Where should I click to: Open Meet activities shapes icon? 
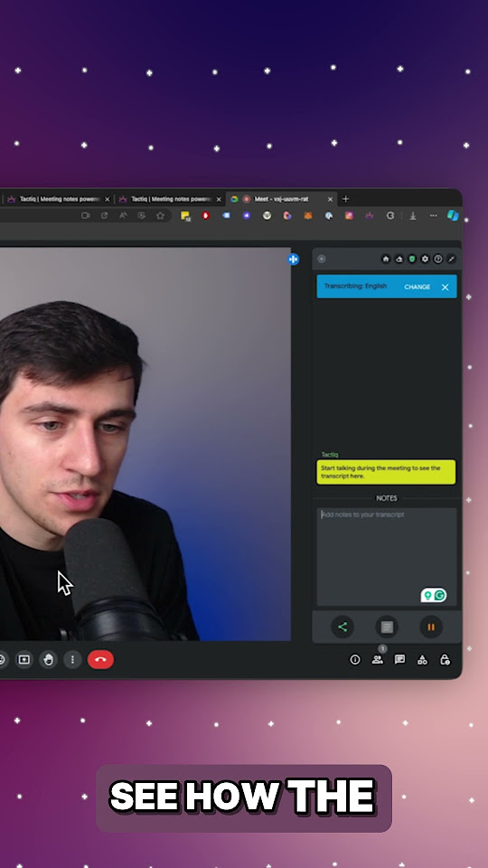[x=422, y=659]
